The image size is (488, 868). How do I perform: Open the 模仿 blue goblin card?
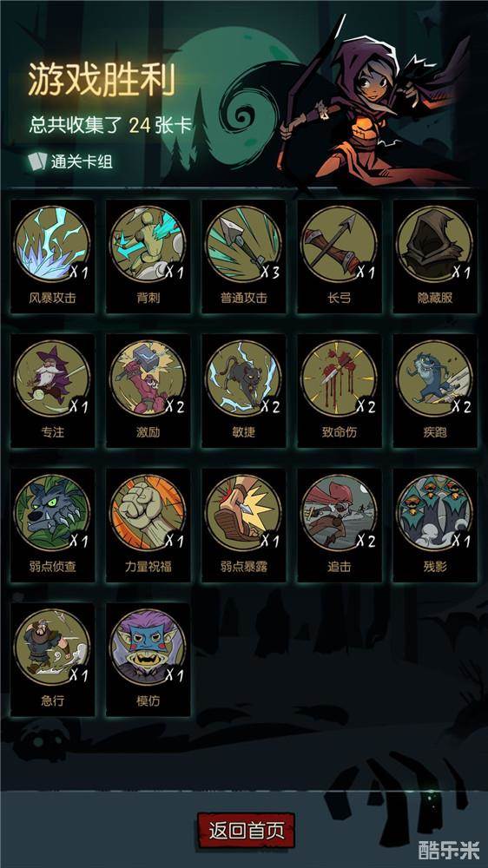[148, 660]
